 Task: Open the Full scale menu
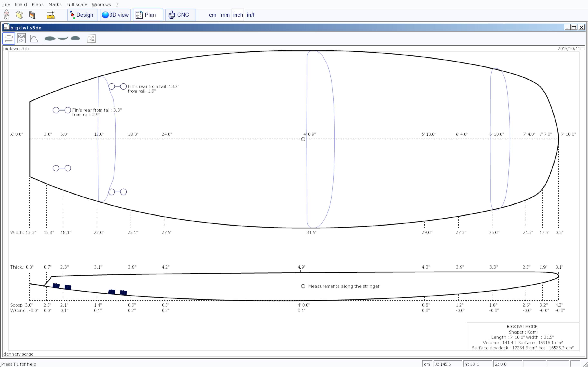coord(77,4)
